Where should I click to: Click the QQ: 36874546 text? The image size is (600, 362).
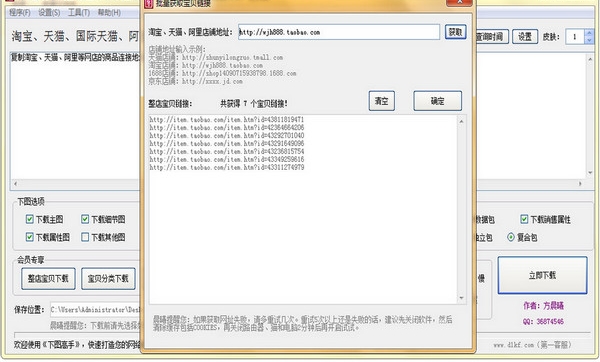543,321
